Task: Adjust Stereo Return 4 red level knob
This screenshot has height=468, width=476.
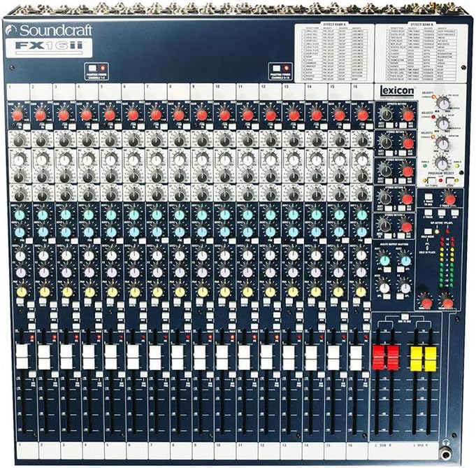Action: [x=407, y=227]
